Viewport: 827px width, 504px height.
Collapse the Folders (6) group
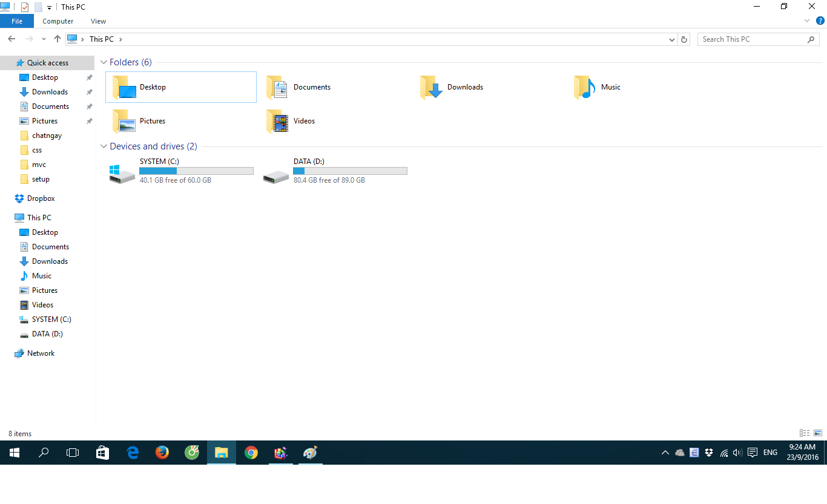(104, 62)
